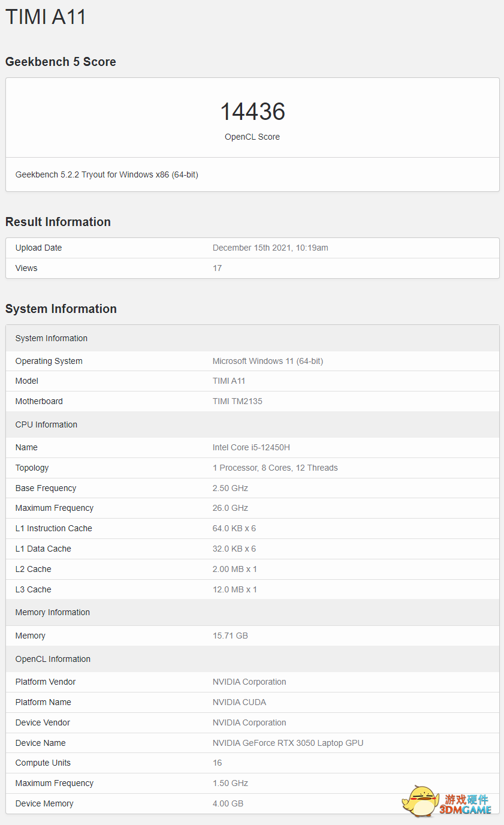Click the Maximum Frequency 26.0 GHz value

click(230, 508)
